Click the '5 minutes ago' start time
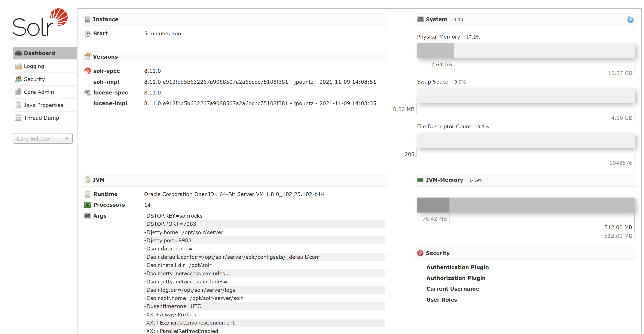This screenshot has width=644, height=334. tap(162, 33)
